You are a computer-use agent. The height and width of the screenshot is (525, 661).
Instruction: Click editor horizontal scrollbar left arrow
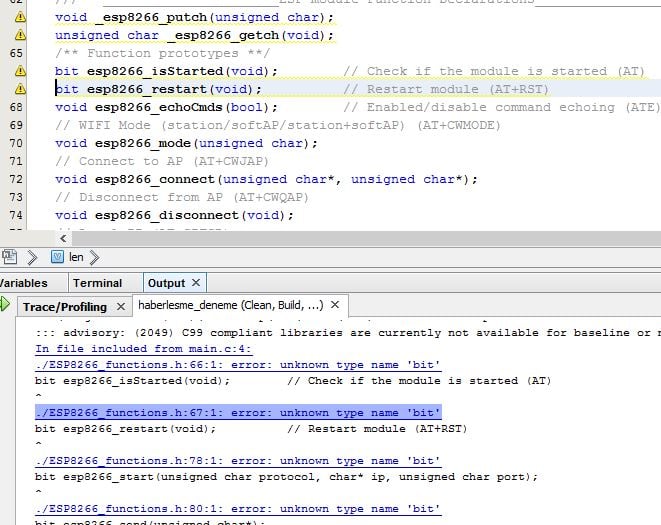[x=64, y=238]
